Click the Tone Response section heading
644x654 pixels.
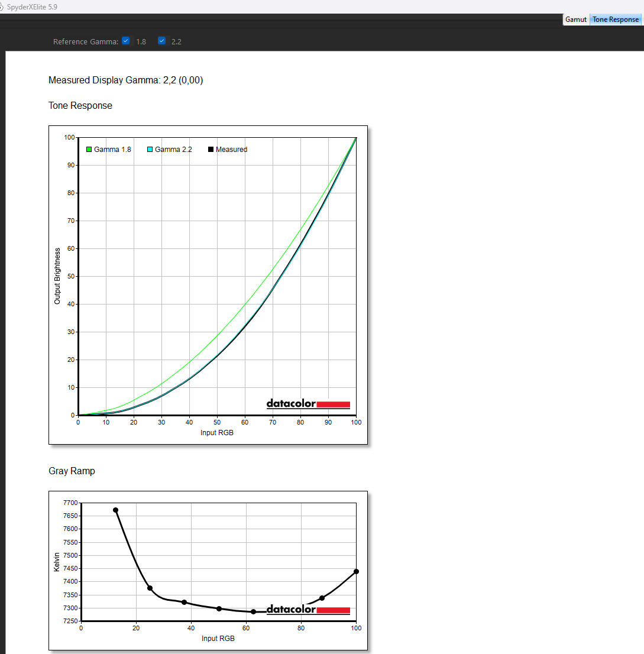click(80, 106)
